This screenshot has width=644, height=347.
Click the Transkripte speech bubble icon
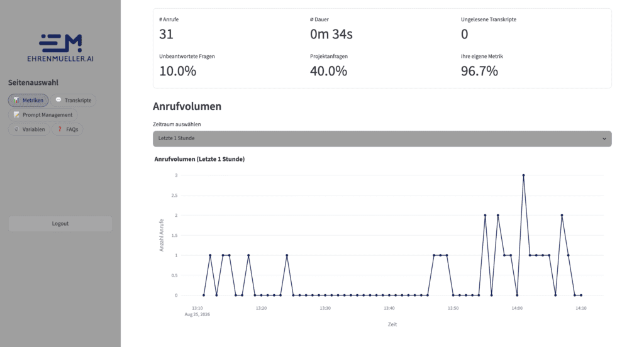point(58,100)
